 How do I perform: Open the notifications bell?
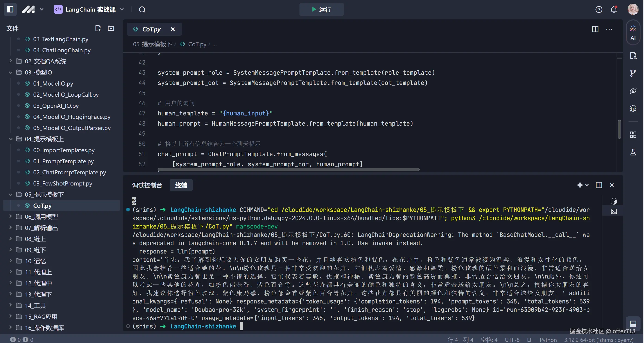pyautogui.click(x=613, y=9)
